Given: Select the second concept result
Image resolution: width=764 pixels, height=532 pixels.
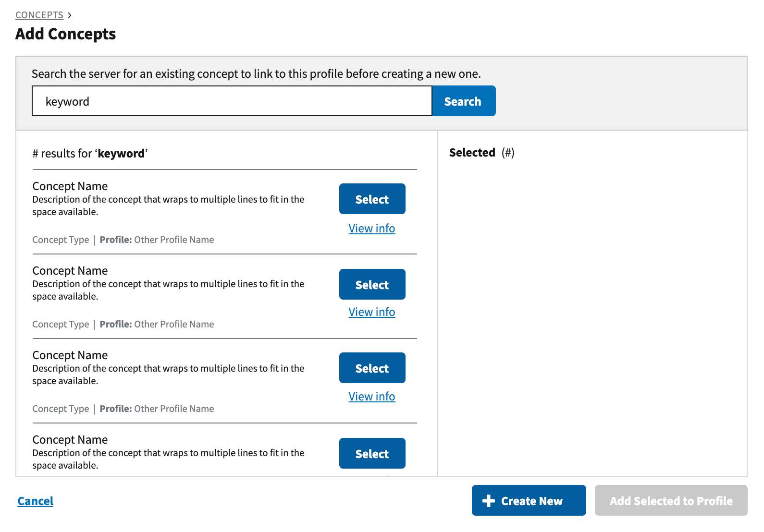Looking at the screenshot, I should click(372, 285).
